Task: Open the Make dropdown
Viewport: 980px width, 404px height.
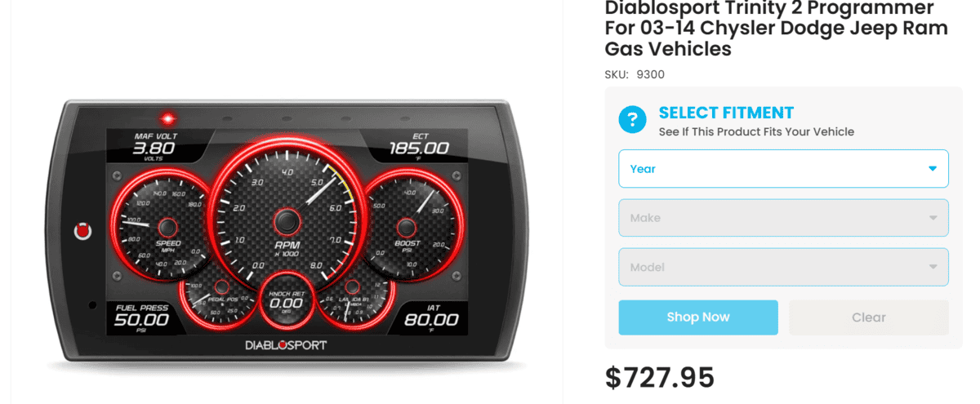Action: [783, 218]
